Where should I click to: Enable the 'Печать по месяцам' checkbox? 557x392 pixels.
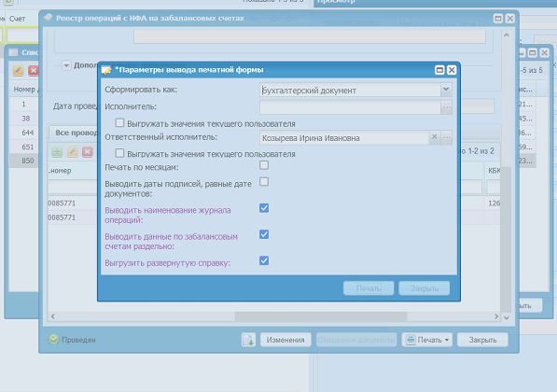tap(264, 165)
